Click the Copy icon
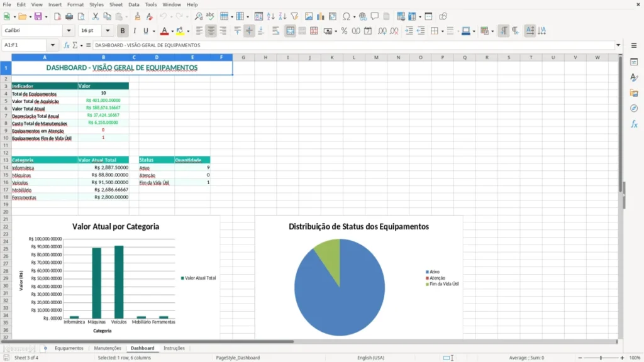 tap(107, 16)
